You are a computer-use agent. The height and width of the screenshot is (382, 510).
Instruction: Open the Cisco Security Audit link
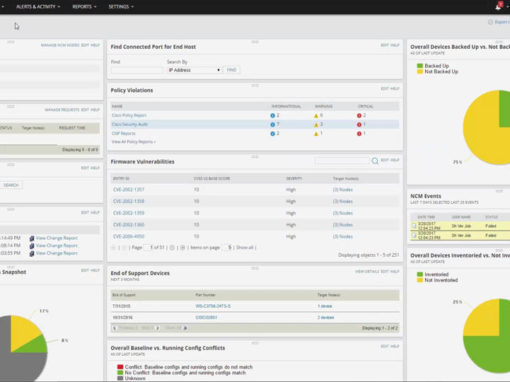(130, 124)
